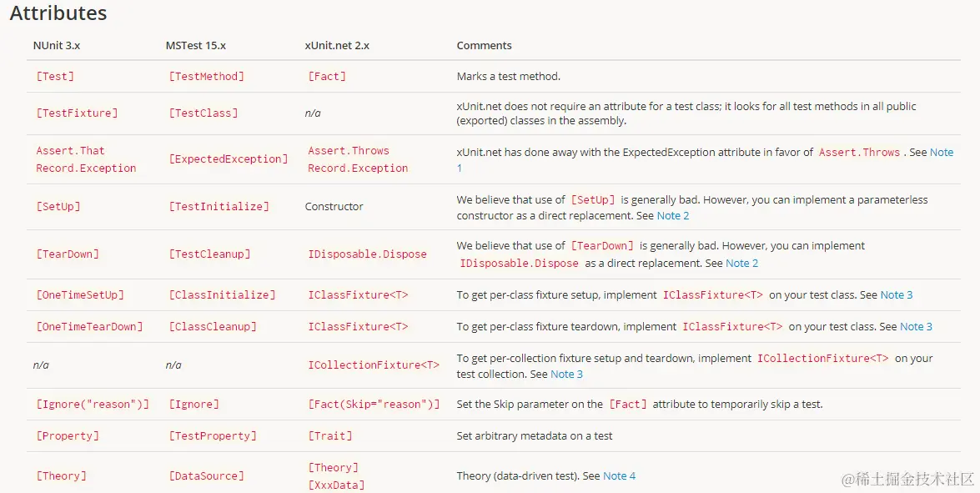Click Assert.Throws inside the Comments text
Image resolution: width=980 pixels, height=493 pixels.
tap(859, 153)
